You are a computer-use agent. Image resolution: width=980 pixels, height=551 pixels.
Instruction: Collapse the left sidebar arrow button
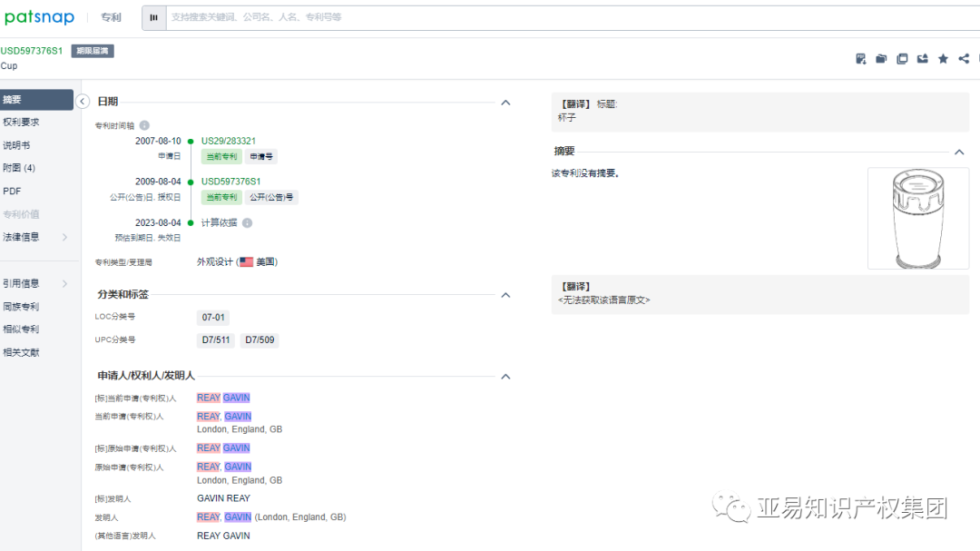(x=83, y=102)
